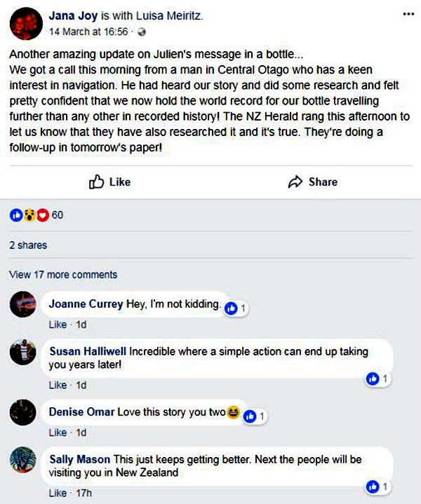Click Sally Mason's avatar picture
This screenshot has height=504, width=421.
[23, 461]
